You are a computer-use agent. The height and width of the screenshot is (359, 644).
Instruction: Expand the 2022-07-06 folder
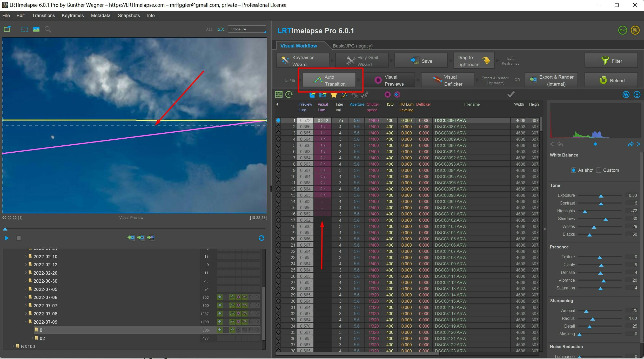click(26, 297)
